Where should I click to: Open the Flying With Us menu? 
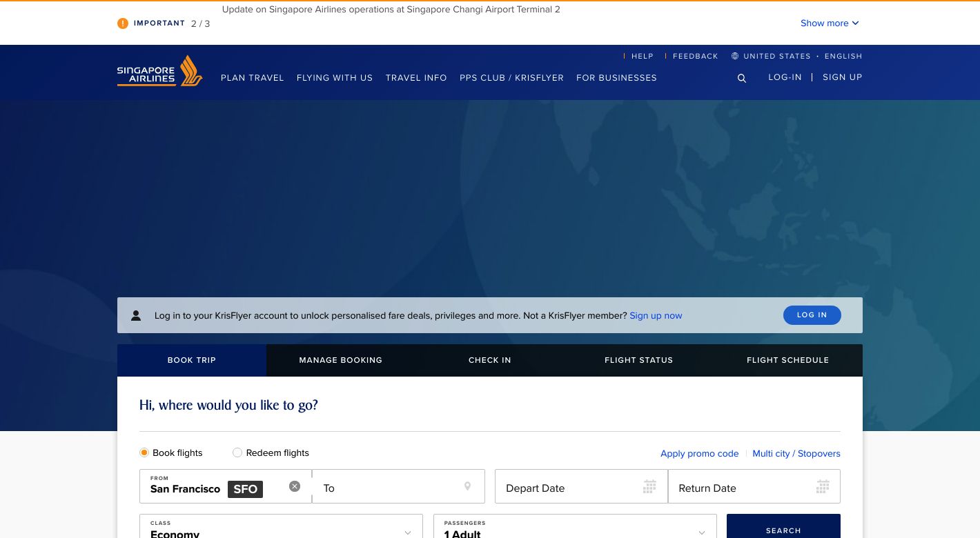(335, 78)
